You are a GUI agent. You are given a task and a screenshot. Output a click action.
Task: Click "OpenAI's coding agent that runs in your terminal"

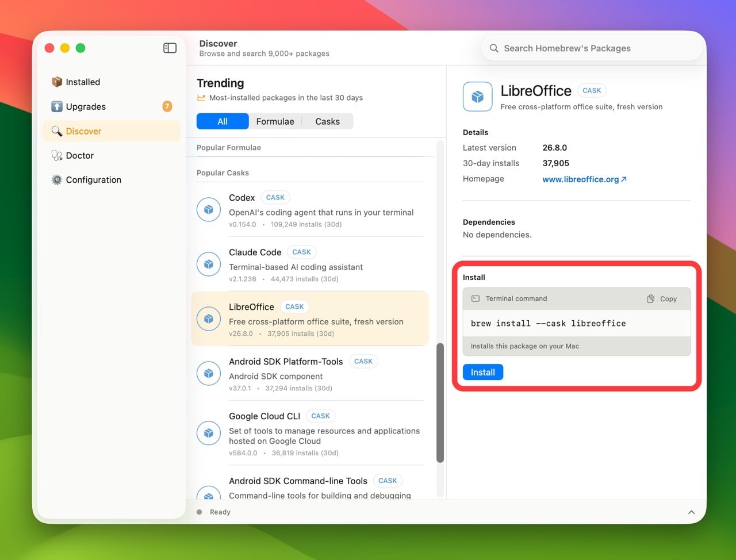321,212
